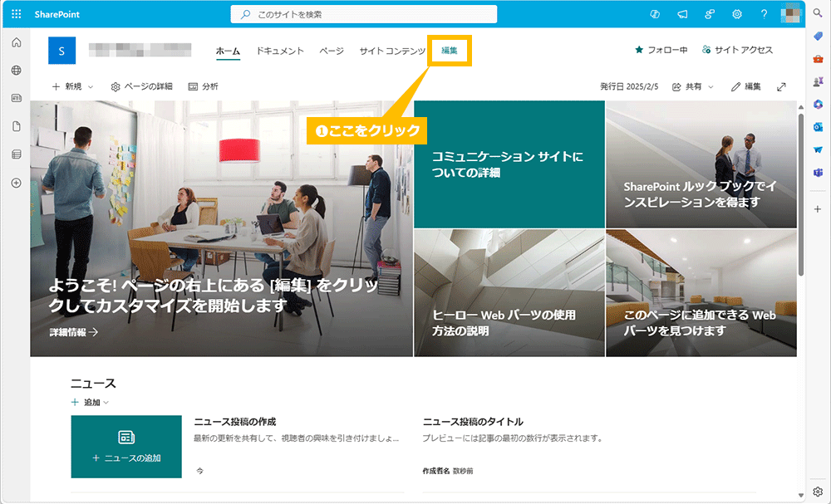Select the ページ navigation tab

click(332, 51)
